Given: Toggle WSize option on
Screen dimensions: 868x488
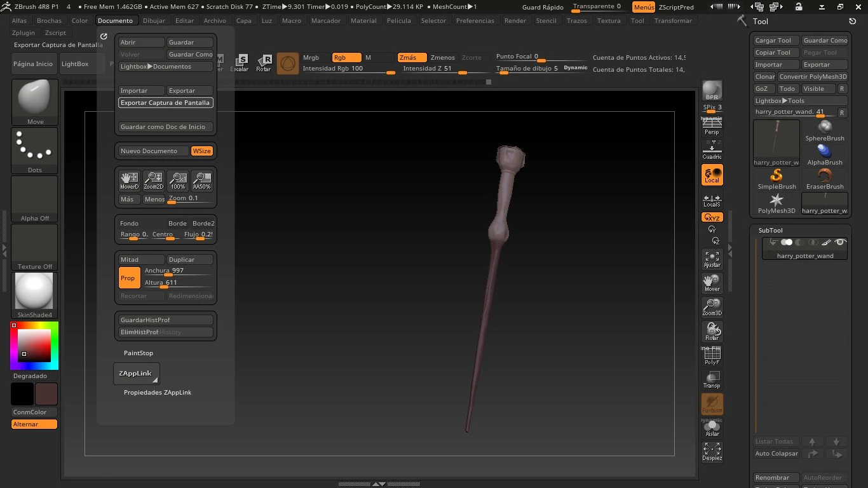Looking at the screenshot, I should pyautogui.click(x=202, y=151).
